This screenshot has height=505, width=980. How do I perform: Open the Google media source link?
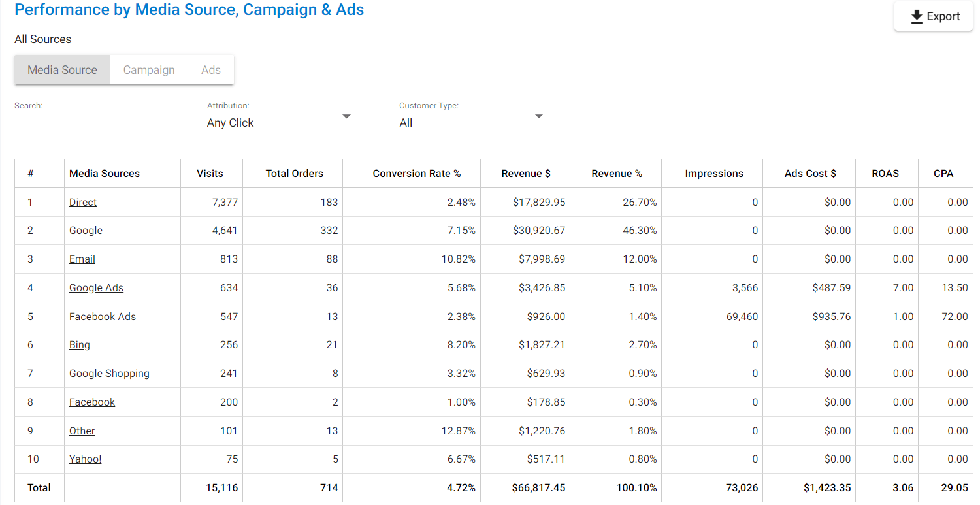point(86,231)
